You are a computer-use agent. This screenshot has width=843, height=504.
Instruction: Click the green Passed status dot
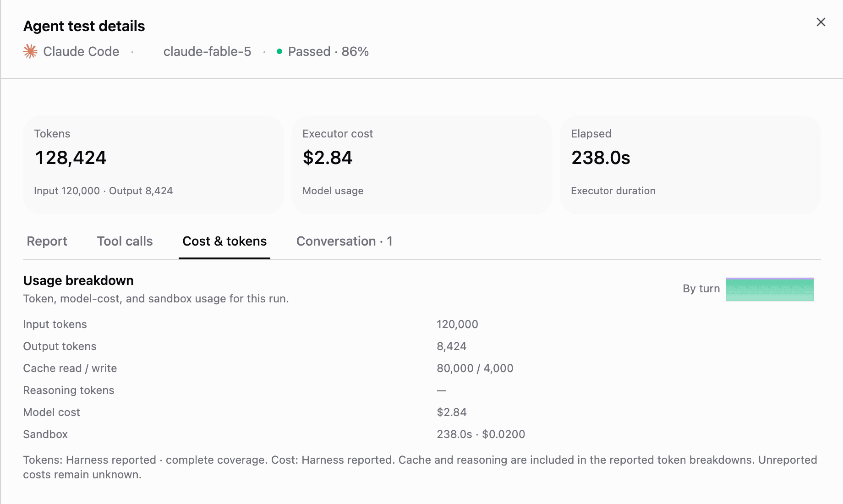click(279, 51)
